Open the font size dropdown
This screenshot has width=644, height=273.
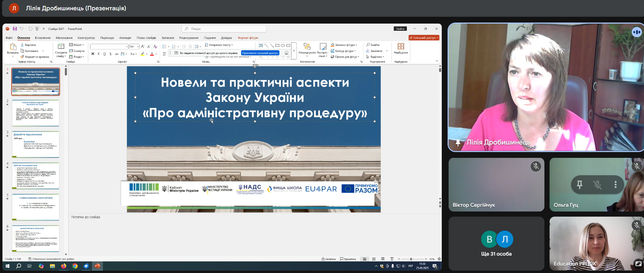click(138, 46)
